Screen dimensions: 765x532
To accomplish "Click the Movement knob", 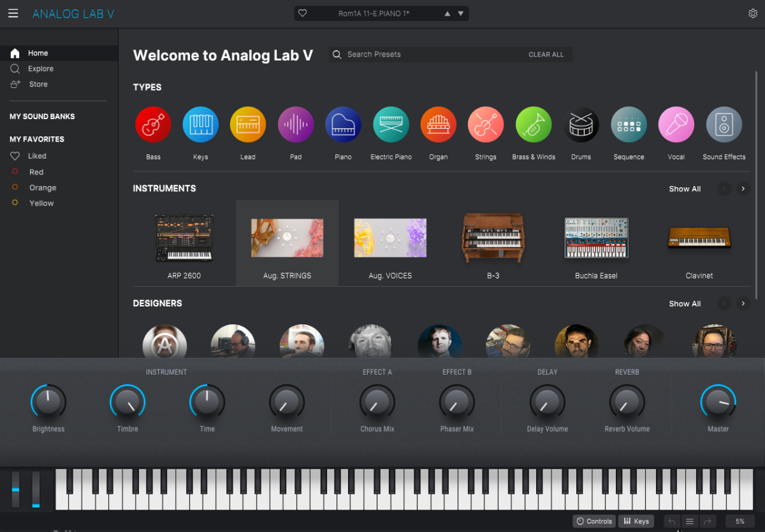I will click(287, 402).
